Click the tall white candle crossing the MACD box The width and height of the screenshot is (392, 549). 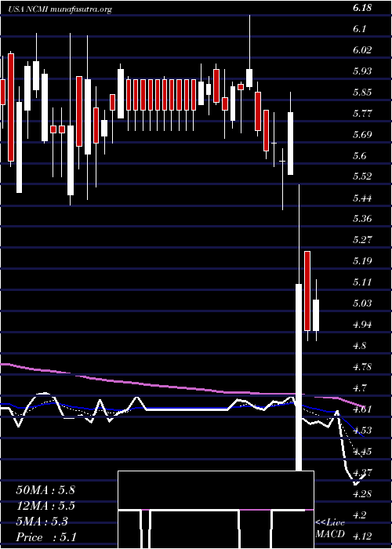(299, 377)
